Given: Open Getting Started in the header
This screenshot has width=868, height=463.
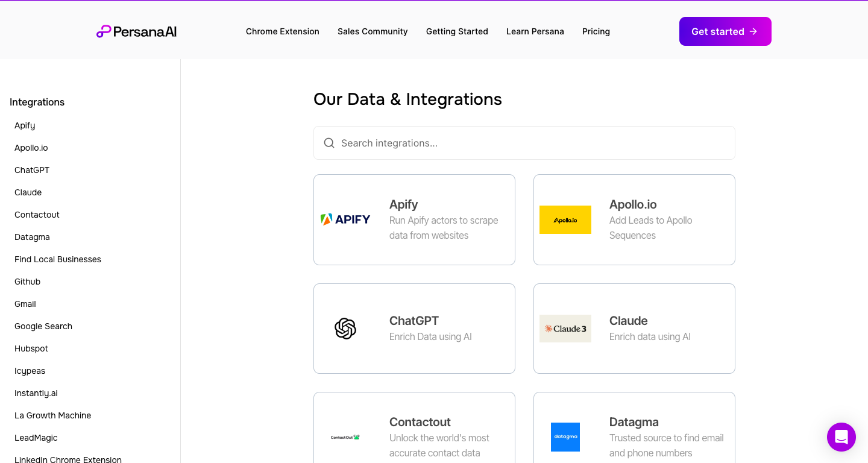Looking at the screenshot, I should (x=457, y=31).
